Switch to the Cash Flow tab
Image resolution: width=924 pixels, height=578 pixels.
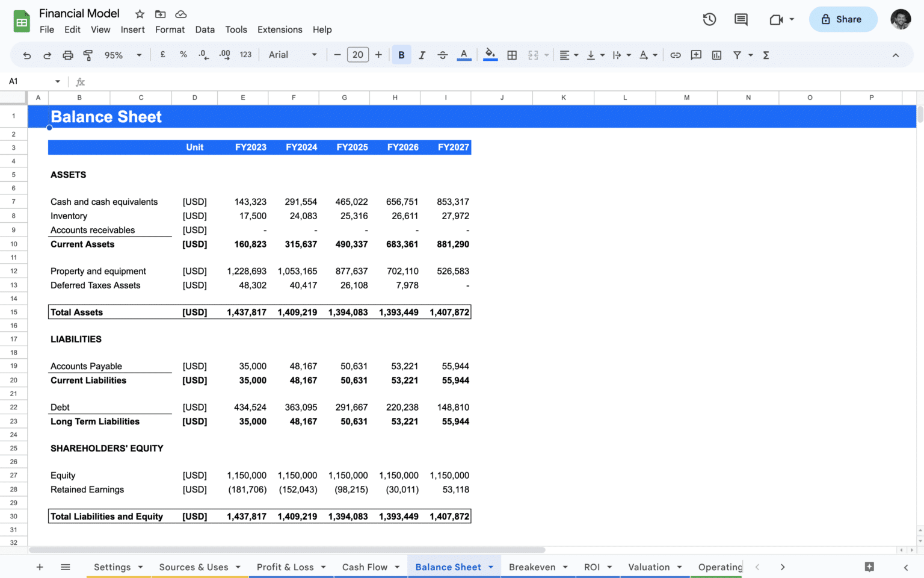coord(365,567)
